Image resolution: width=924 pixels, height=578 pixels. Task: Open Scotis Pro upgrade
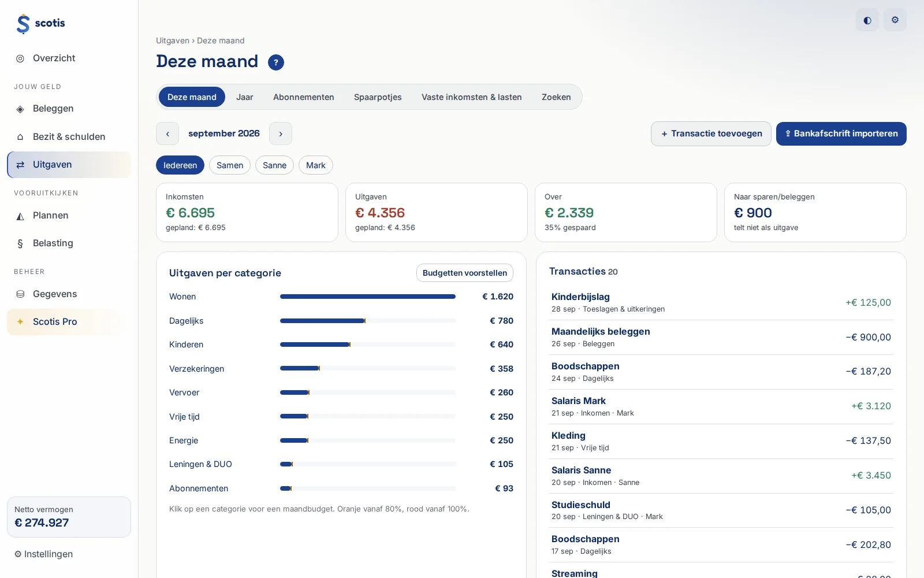tap(69, 322)
